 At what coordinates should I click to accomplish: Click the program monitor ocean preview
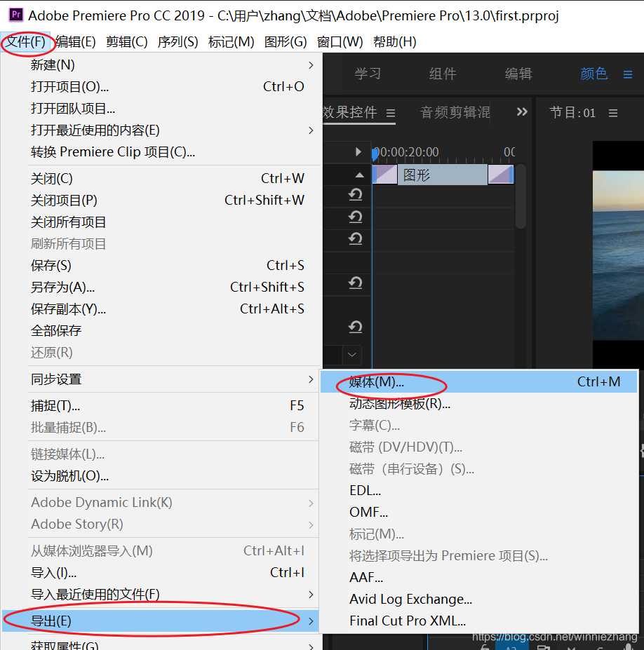pos(618,255)
